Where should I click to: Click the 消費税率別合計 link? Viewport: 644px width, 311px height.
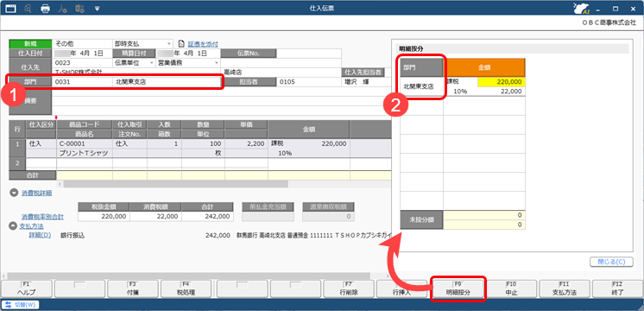[42, 217]
